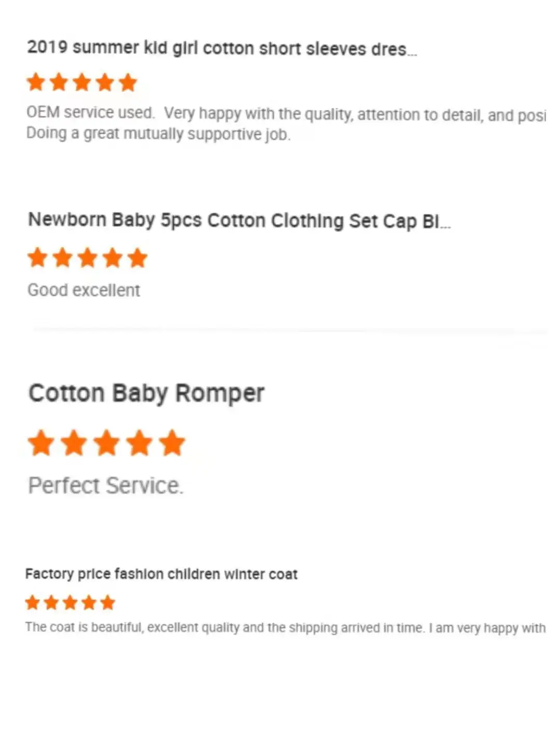Open the 2019 summer kid girl dress title
Viewport: 560px width, 739px height.
point(222,48)
